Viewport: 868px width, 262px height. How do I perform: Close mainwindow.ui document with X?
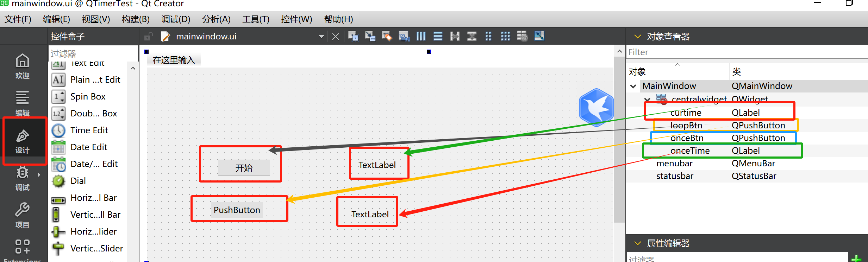[x=335, y=37]
